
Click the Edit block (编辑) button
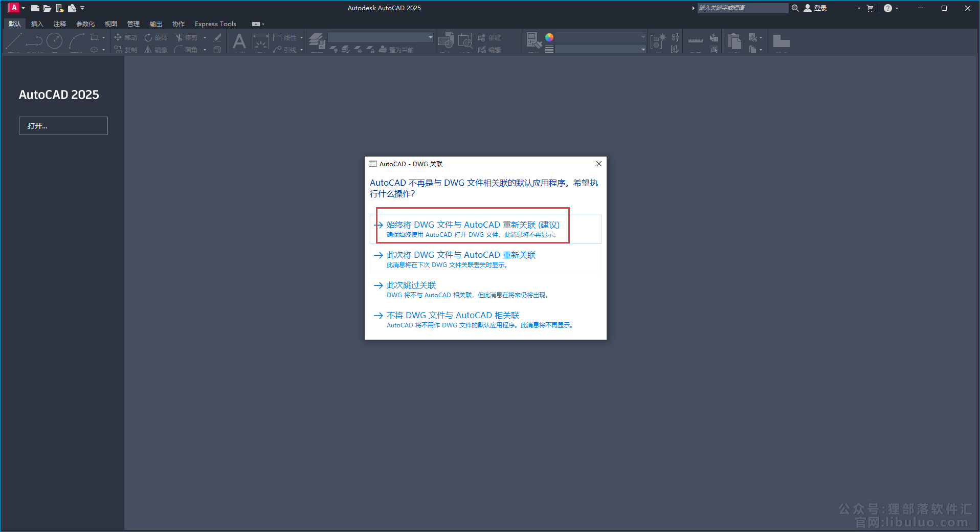click(x=489, y=50)
